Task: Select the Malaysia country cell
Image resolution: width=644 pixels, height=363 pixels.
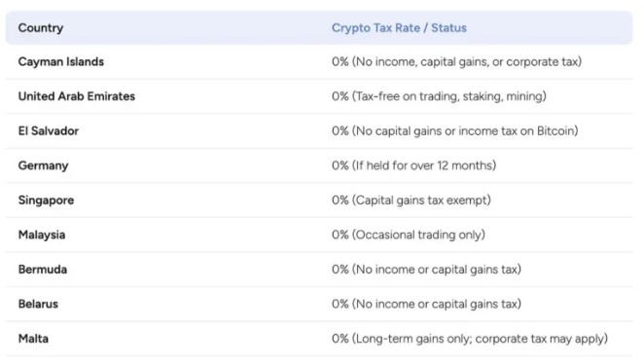Action: tap(42, 235)
